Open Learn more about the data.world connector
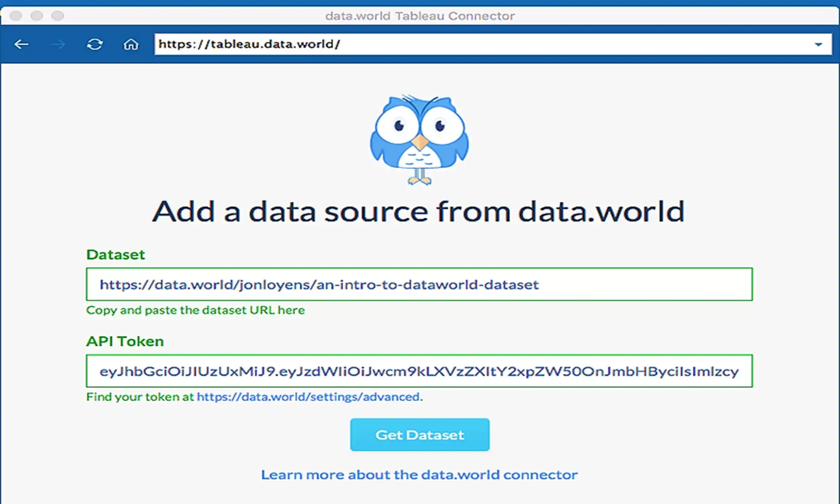 419,475
